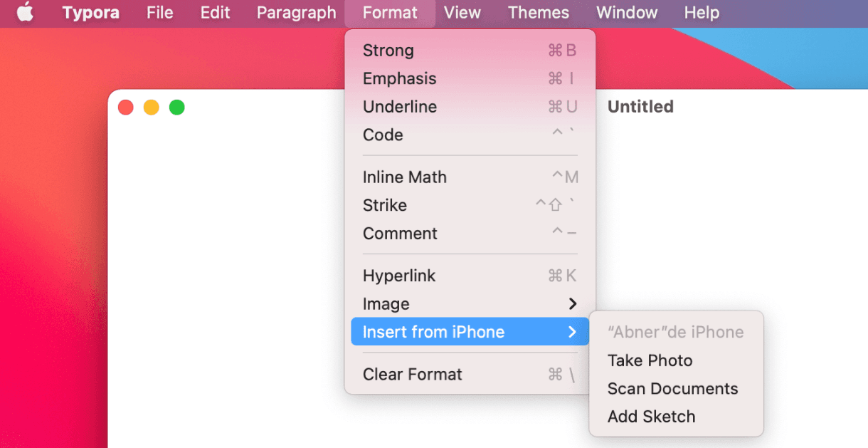Click Clear Format
The width and height of the screenshot is (868, 448).
412,375
